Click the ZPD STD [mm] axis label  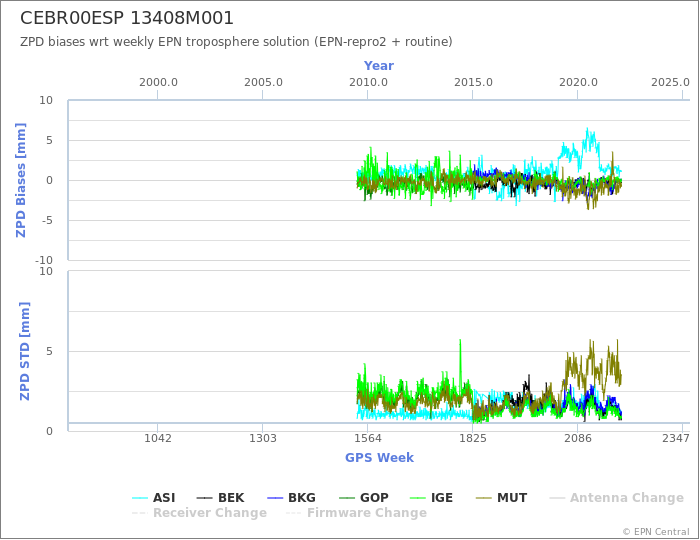click(x=25, y=351)
